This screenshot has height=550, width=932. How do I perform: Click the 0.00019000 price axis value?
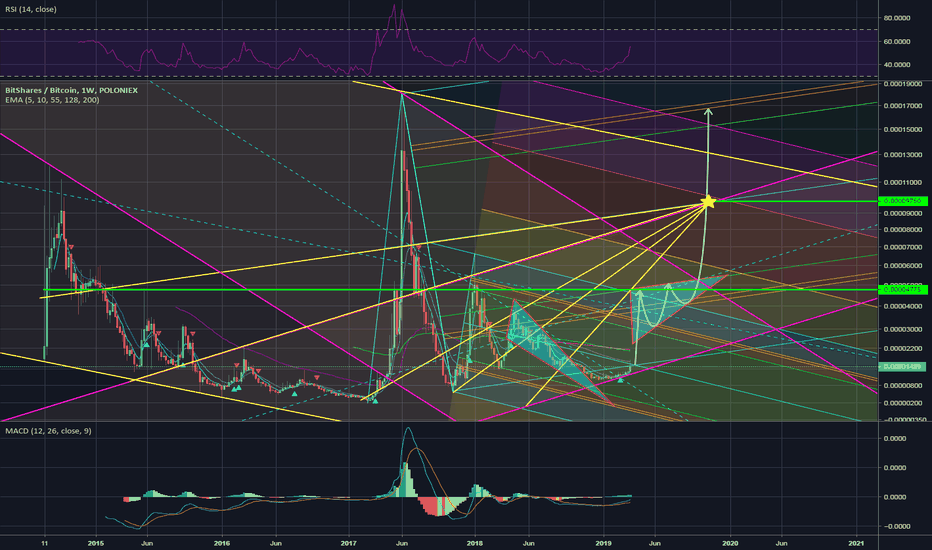click(x=903, y=84)
